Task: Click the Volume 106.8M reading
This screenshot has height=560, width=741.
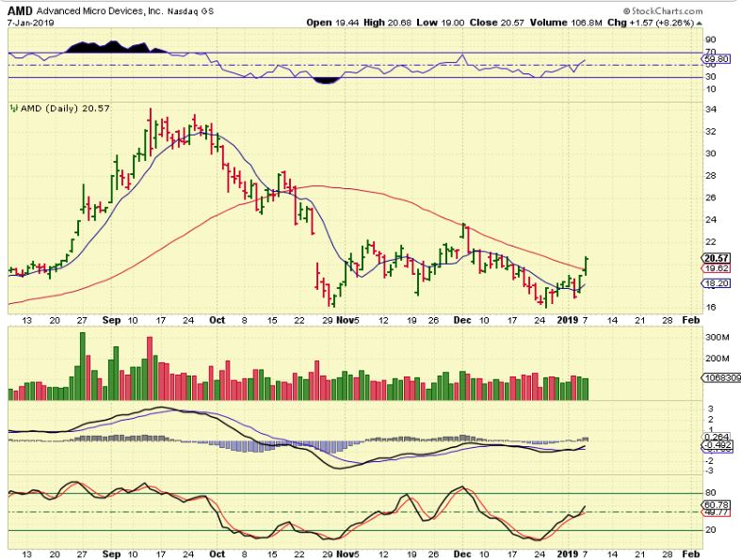Action: pos(566,23)
